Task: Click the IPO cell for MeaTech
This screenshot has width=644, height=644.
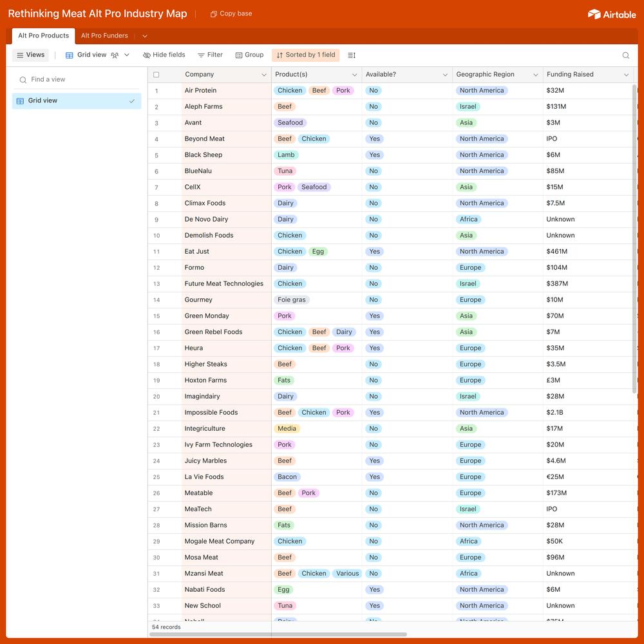Action: 588,509
